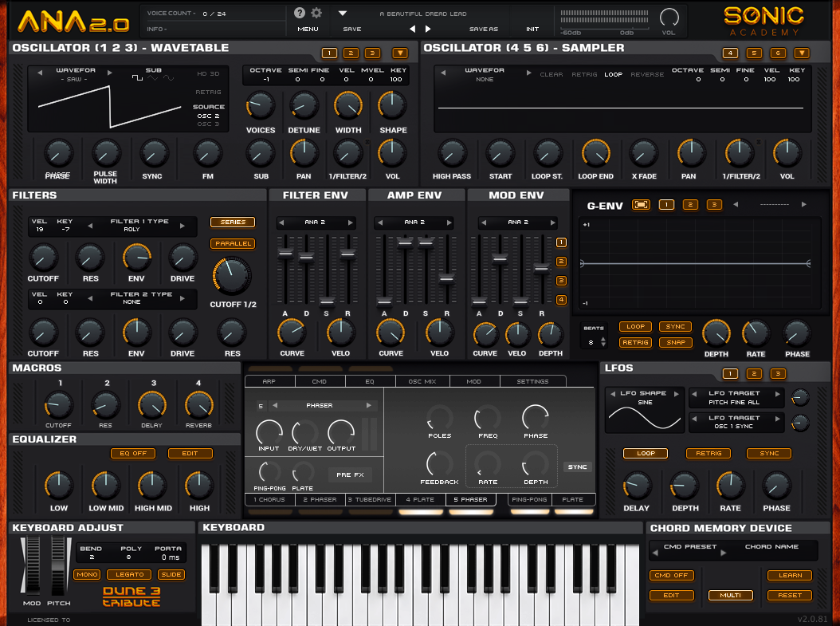840x626 pixels.
Task: Open the help question mark icon
Action: [300, 13]
